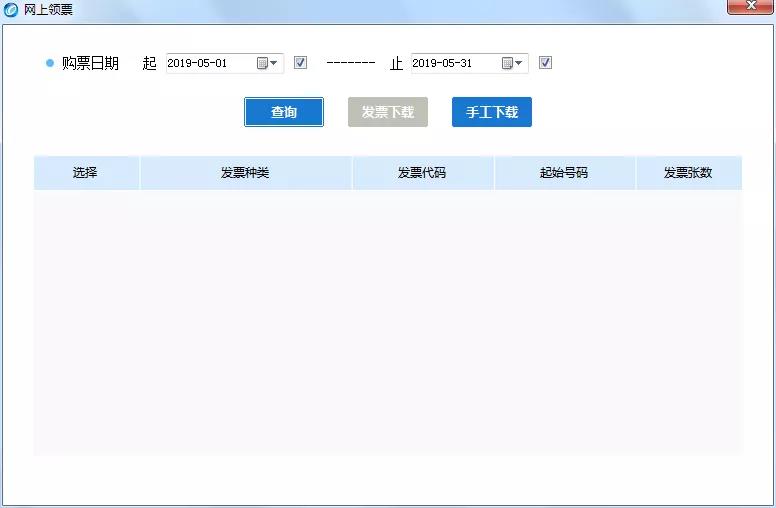
Task: Click the end date field showing 2019-05-31
Action: (x=453, y=63)
